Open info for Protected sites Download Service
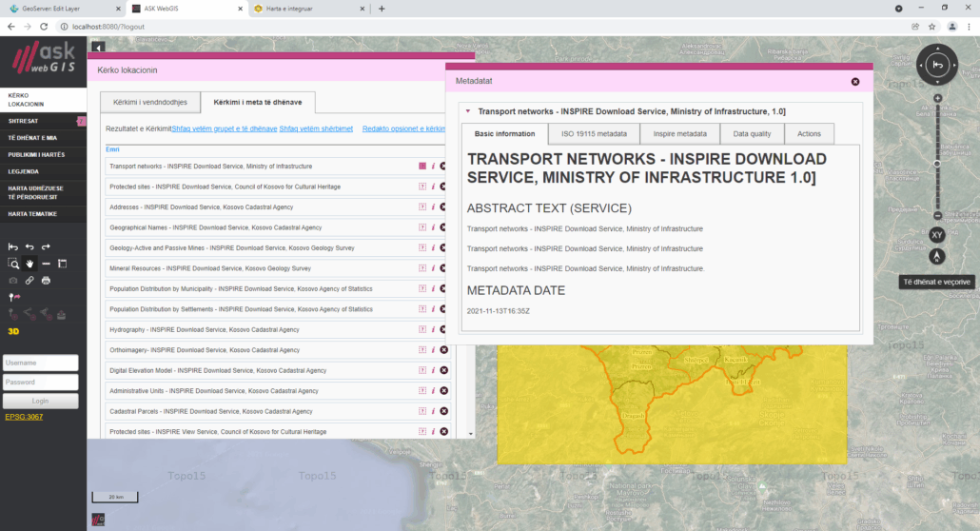Image resolution: width=980 pixels, height=531 pixels. (433, 187)
